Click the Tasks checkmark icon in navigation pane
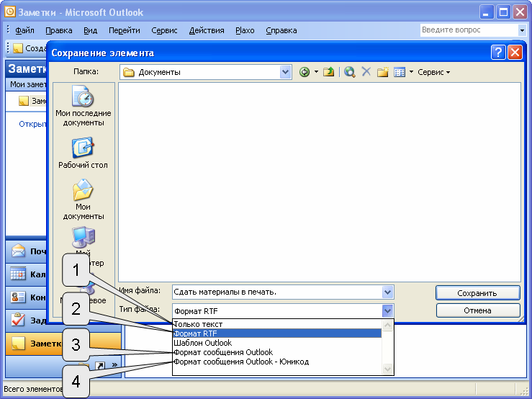 (18, 320)
